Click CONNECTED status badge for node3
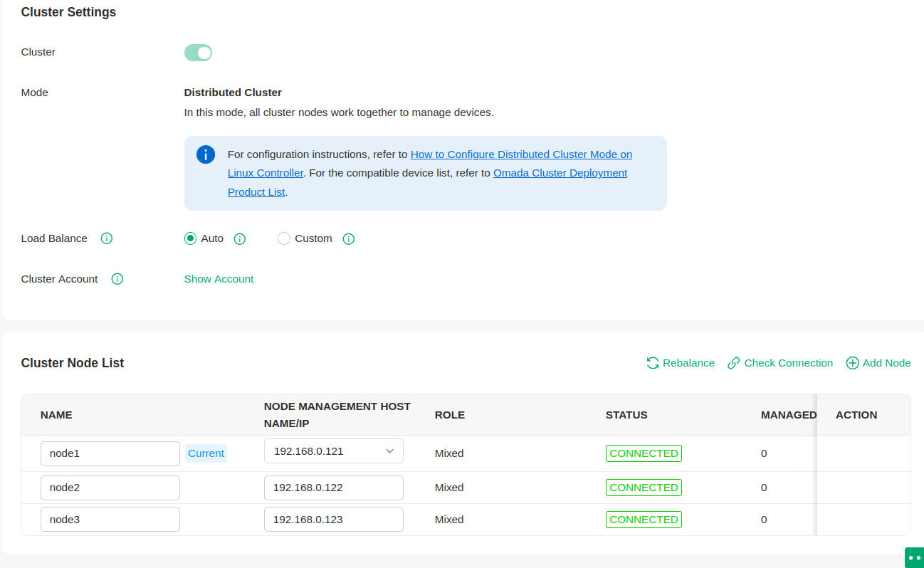The image size is (924, 568). [x=644, y=520]
